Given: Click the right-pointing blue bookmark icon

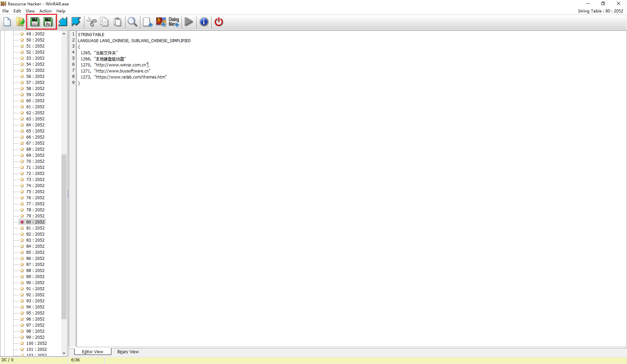Looking at the screenshot, I should pos(76,22).
